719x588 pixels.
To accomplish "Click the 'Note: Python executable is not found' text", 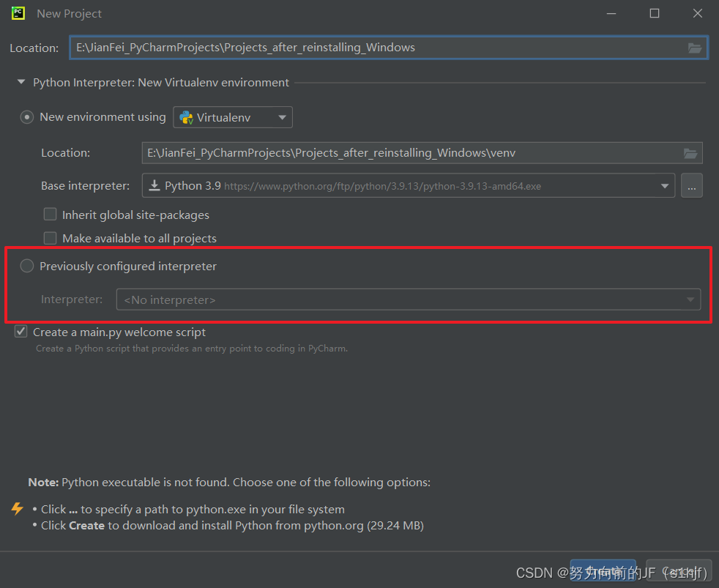I will point(229,483).
